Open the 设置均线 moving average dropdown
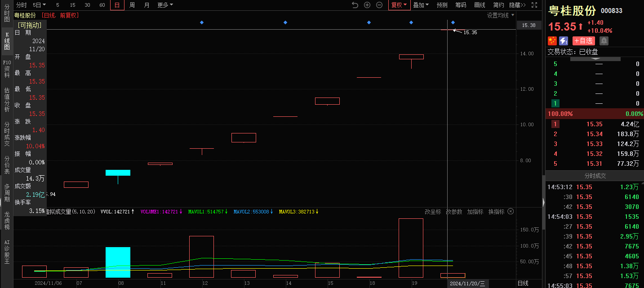 pos(501,15)
